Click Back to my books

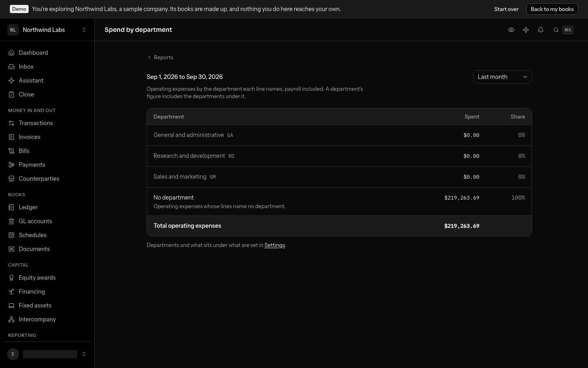pos(552,9)
